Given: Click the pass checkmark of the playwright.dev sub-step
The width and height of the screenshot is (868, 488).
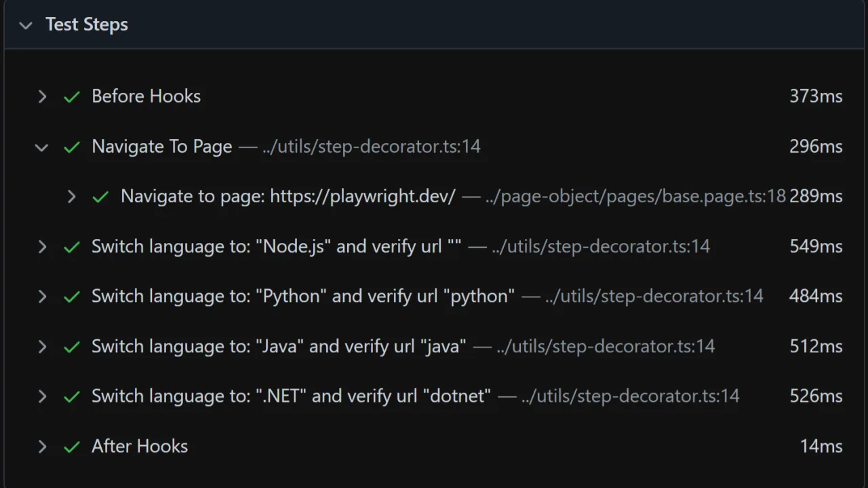Looking at the screenshot, I should click(x=100, y=197).
